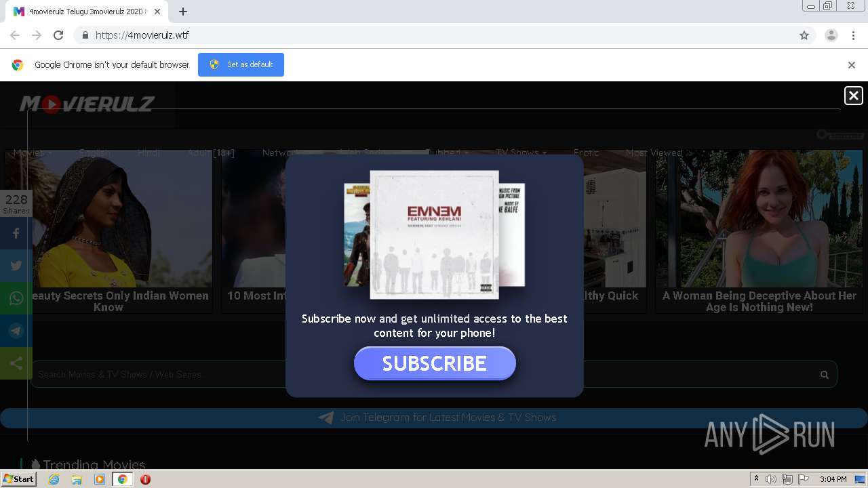The image size is (868, 488).
Task: Show hidden system tray icons
Action: (756, 479)
